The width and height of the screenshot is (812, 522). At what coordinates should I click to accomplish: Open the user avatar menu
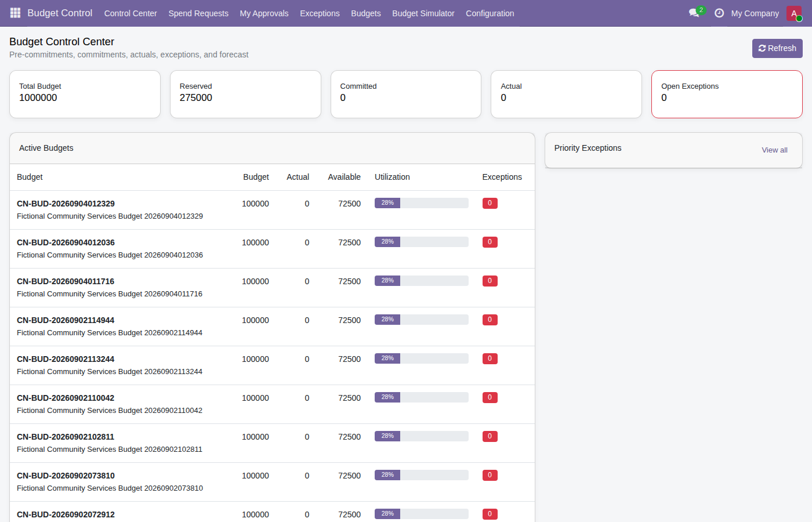point(794,13)
